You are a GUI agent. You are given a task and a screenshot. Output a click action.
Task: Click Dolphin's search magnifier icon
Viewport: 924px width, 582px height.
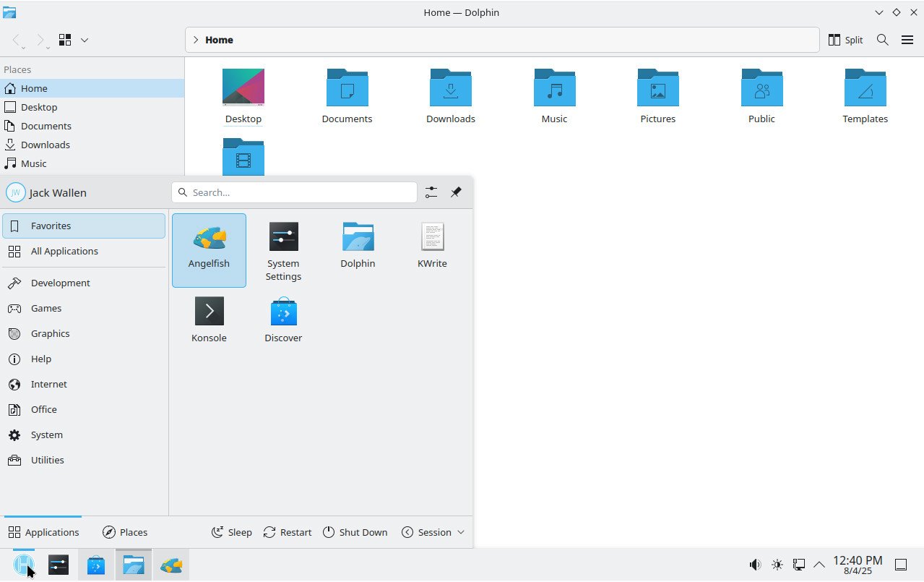(882, 40)
